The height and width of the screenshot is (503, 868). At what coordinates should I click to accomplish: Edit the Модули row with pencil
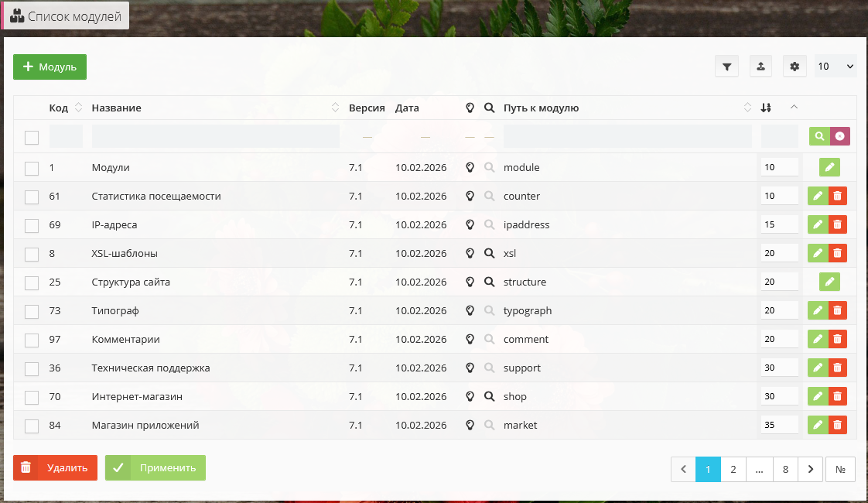tap(829, 167)
